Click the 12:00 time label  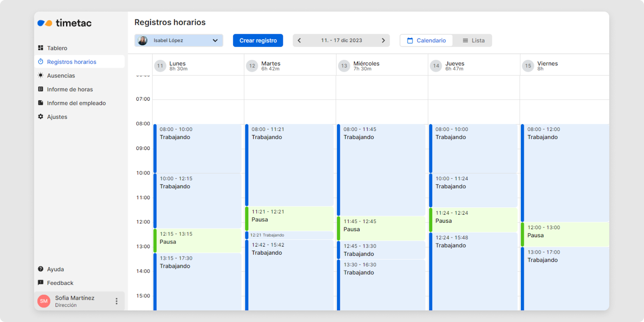tap(143, 222)
